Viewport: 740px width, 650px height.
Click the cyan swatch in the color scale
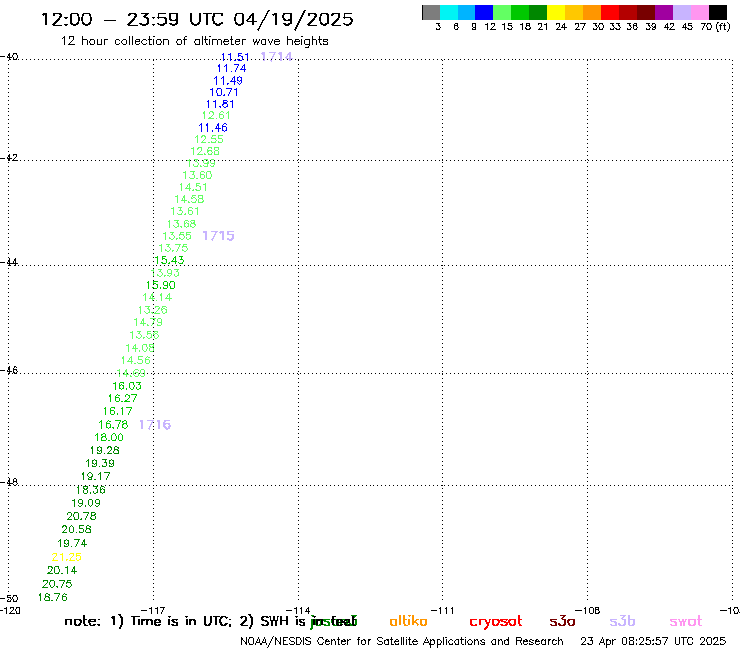pyautogui.click(x=449, y=12)
